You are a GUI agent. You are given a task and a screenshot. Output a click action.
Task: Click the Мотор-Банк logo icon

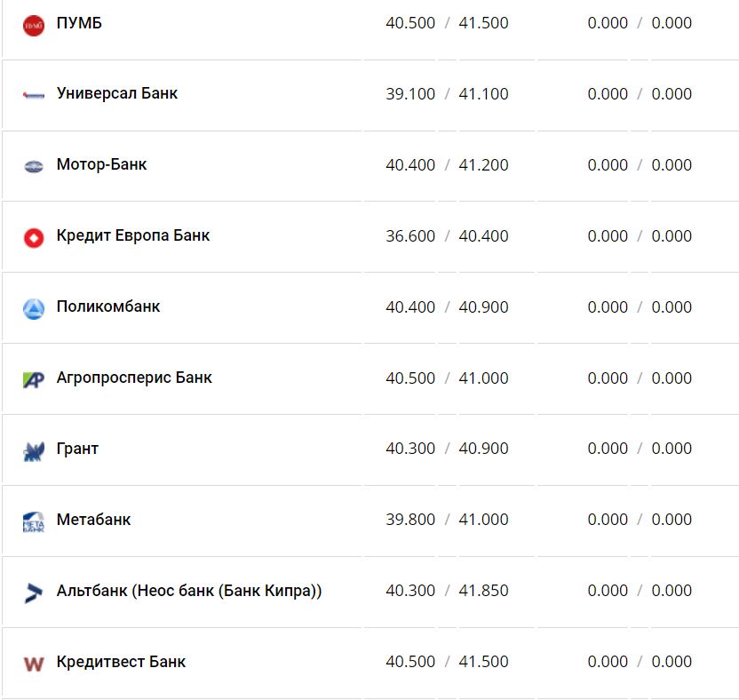(x=34, y=166)
